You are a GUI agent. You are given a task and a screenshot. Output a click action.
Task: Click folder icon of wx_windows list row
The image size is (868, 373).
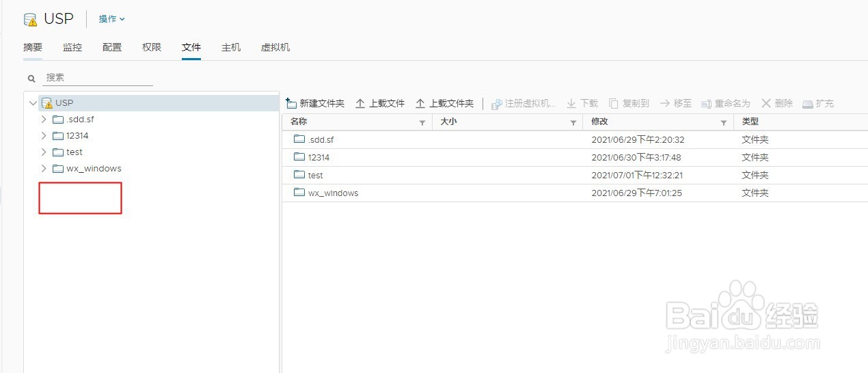point(299,192)
